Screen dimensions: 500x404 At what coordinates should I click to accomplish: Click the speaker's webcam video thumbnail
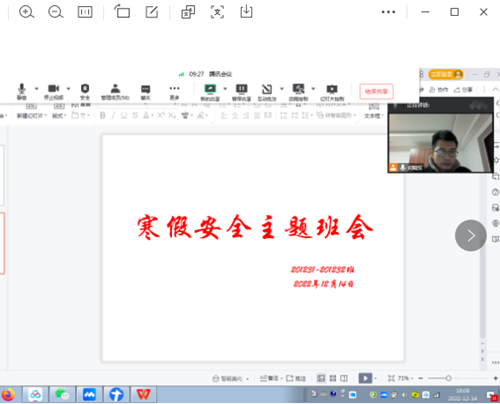pyautogui.click(x=440, y=142)
